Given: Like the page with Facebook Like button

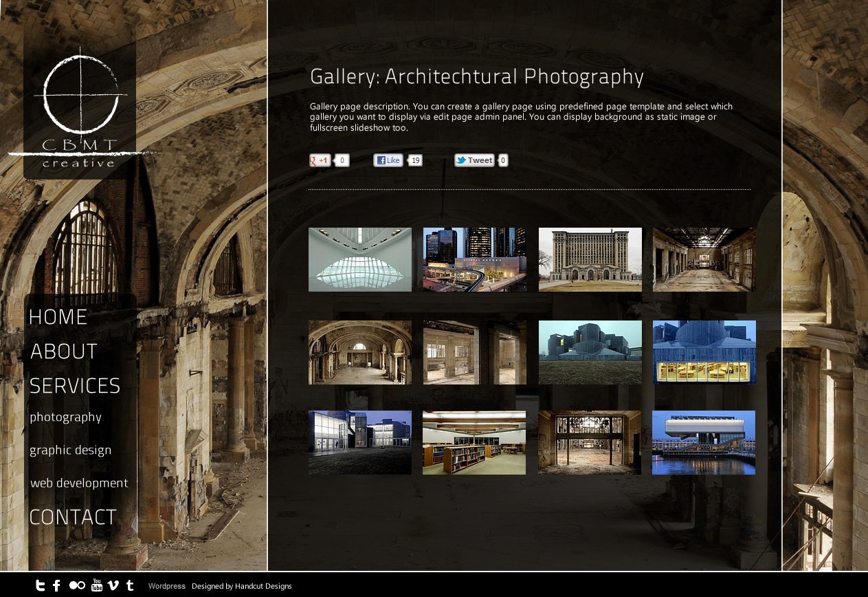Looking at the screenshot, I should pyautogui.click(x=388, y=161).
